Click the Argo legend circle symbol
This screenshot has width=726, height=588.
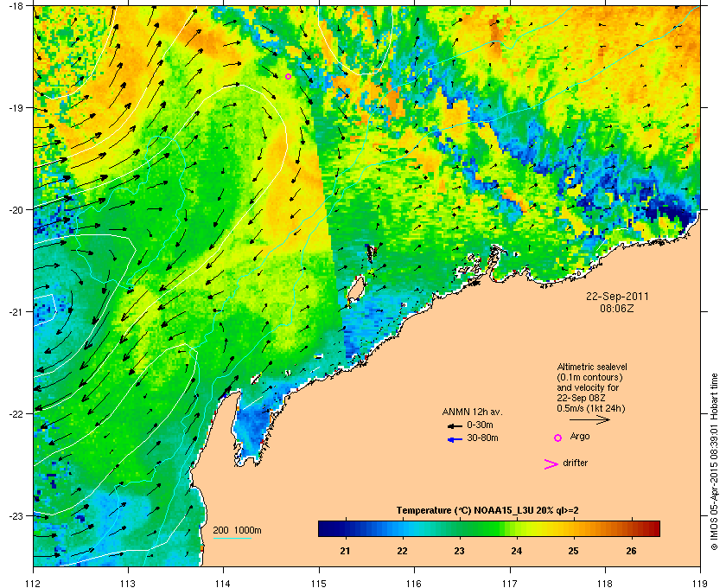tap(558, 438)
